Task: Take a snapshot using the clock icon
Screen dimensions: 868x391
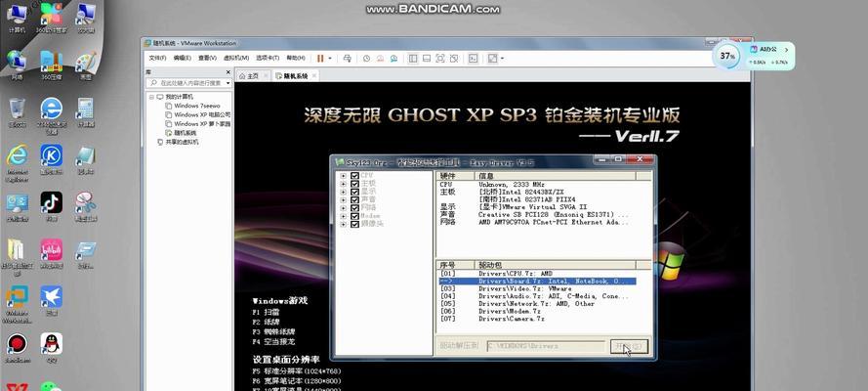Action: pos(366,58)
